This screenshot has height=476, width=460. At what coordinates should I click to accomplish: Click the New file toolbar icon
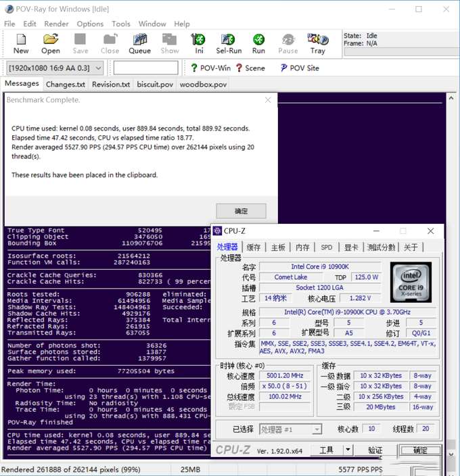coord(21,44)
